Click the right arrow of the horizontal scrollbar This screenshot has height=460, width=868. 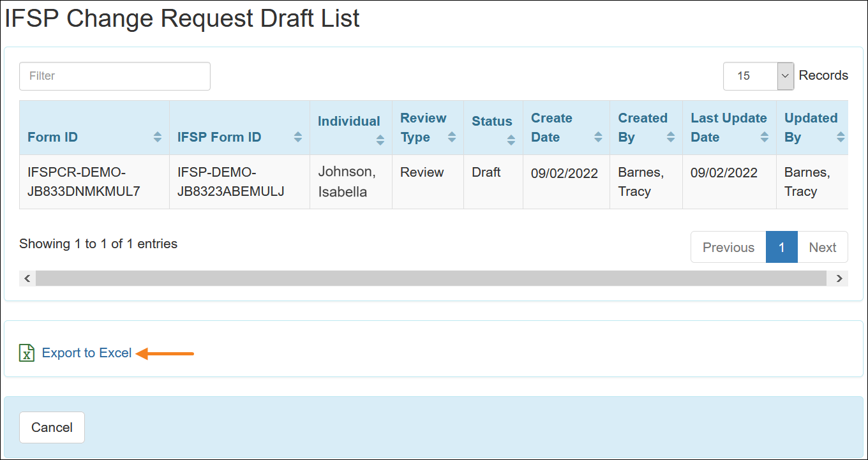click(839, 278)
